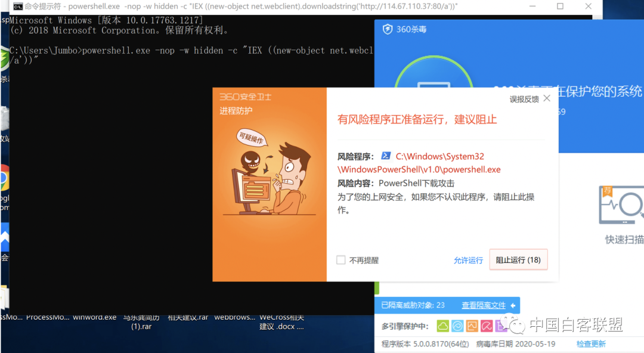Viewport: 644px width, 353px height.
Task: Select the WeCross相关建议 .docx desktop file
Action: tap(281, 322)
